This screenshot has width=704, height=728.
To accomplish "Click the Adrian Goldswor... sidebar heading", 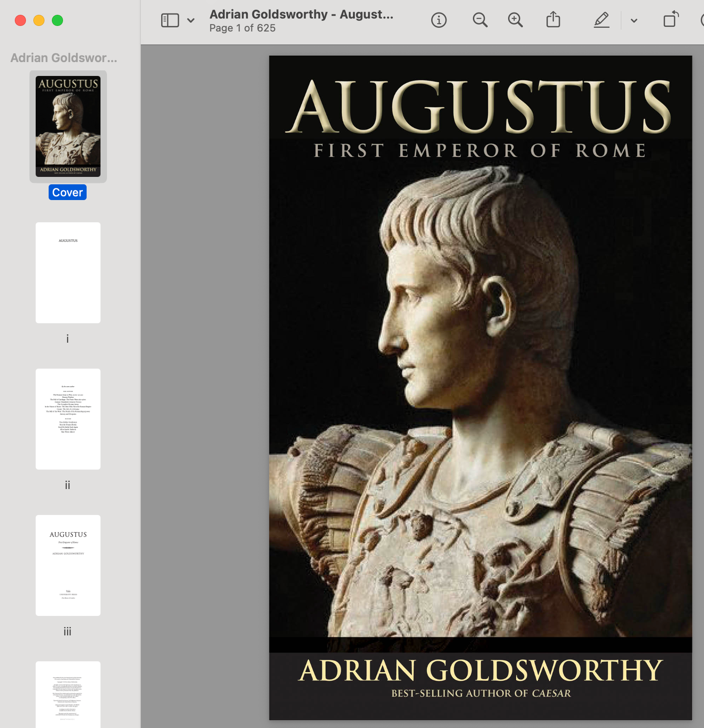I will 64,58.
